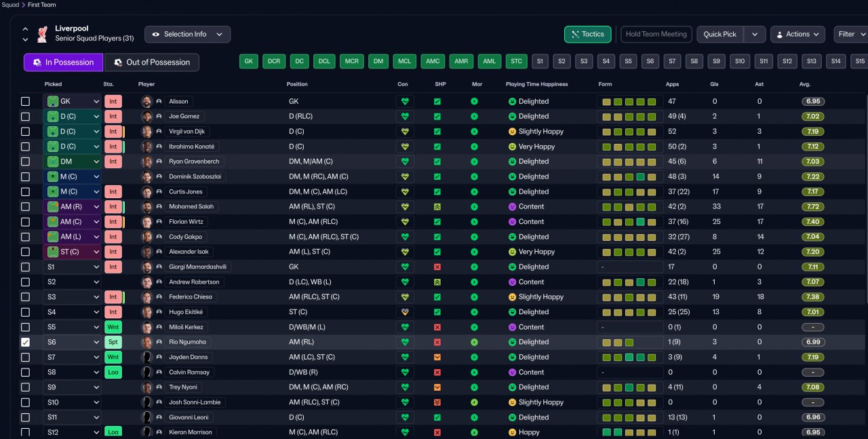Click Josh Sonni-Lambie's sharpness icon
Viewport: 868px width, 439px height.
(x=437, y=402)
